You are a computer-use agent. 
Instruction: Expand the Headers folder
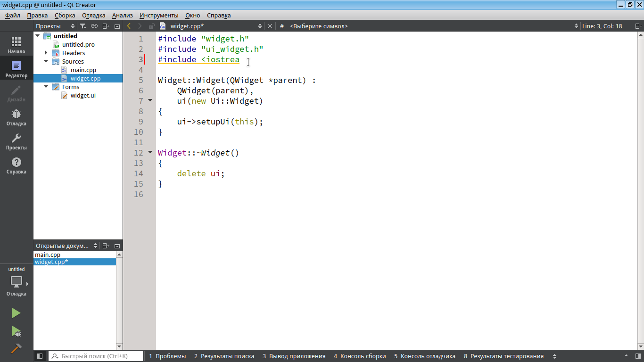[46, 53]
